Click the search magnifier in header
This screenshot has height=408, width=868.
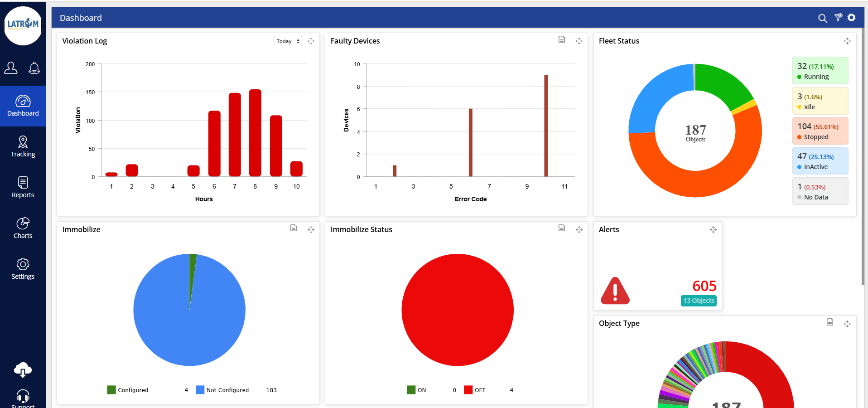823,18
